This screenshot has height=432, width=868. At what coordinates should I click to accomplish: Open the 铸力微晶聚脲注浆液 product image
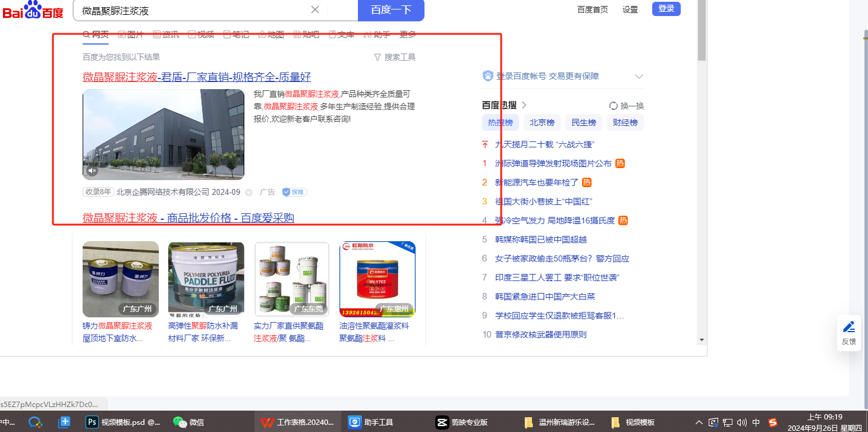(x=121, y=279)
